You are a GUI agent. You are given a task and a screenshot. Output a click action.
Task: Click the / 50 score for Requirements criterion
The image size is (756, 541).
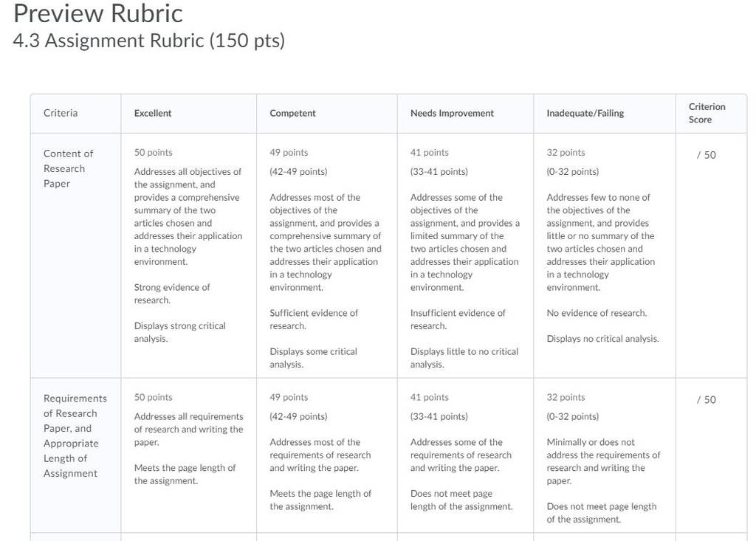[707, 400]
